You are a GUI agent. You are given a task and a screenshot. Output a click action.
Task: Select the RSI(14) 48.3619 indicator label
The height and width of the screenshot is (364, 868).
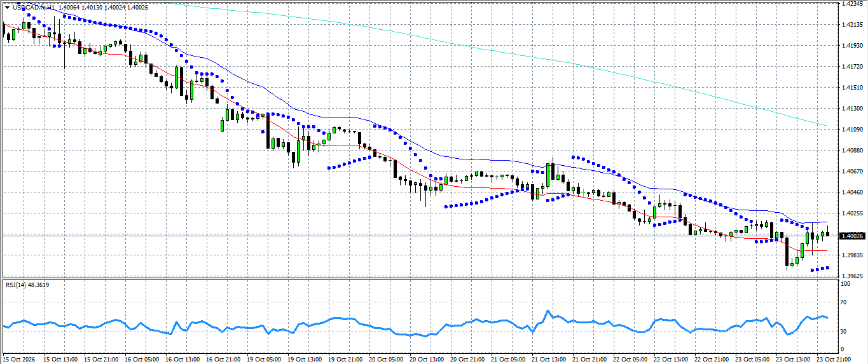click(27, 285)
